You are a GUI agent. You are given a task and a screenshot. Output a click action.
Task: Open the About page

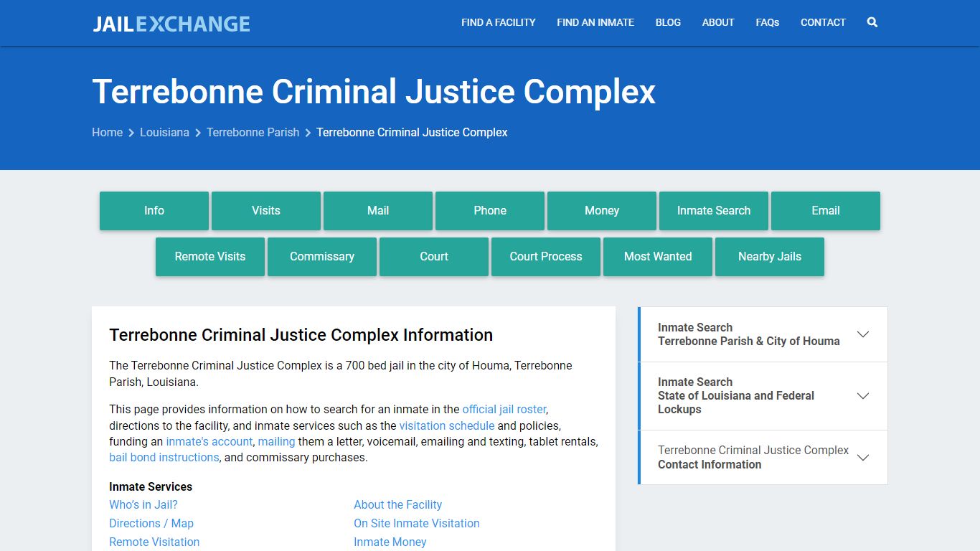point(718,22)
